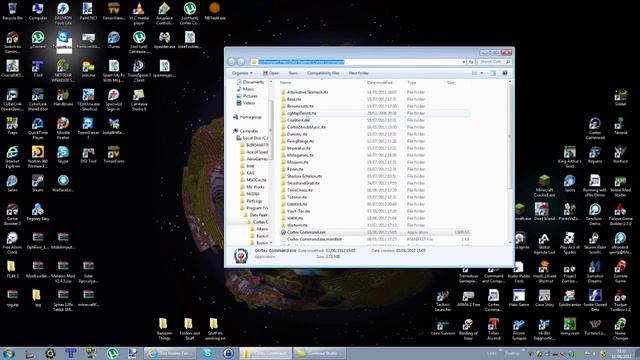Open TeamSpeak 3 Client desktop icon
The width and height of the screenshot is (640, 360).
[x=139, y=71]
